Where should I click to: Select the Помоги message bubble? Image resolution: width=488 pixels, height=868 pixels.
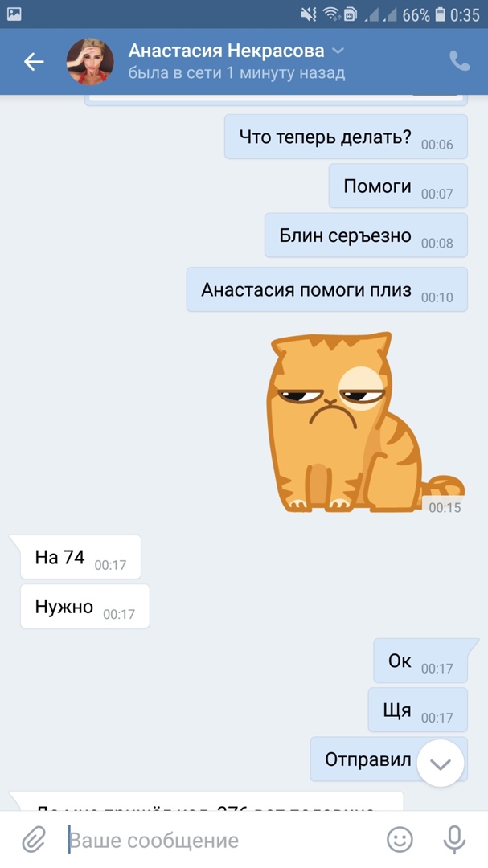click(398, 186)
